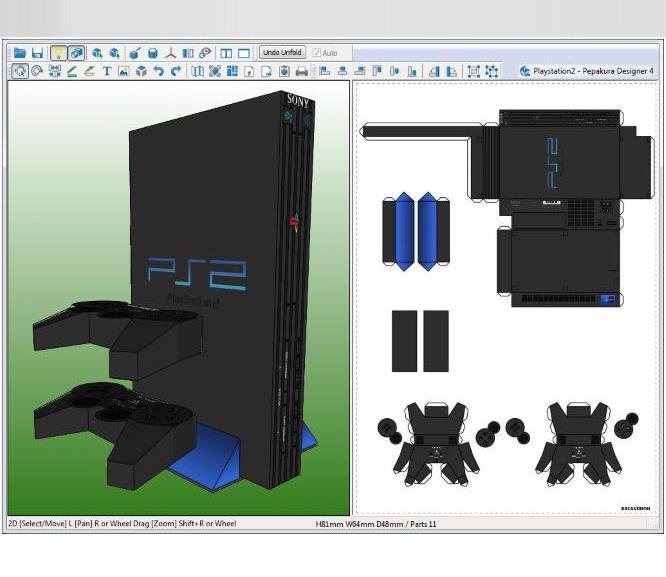Viewport: 666px width, 577px height.
Task: Switch to the single-pane window layout
Action: pyautogui.click(x=244, y=53)
